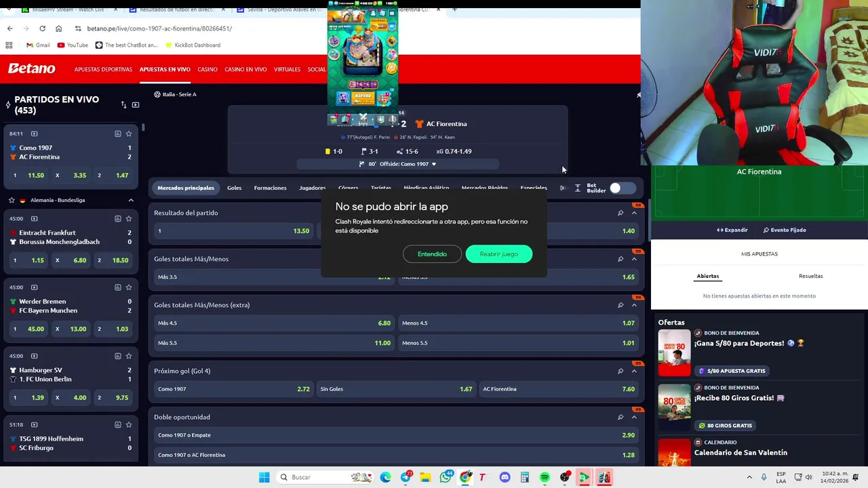Toggle the Bet Builder switch

(622, 188)
